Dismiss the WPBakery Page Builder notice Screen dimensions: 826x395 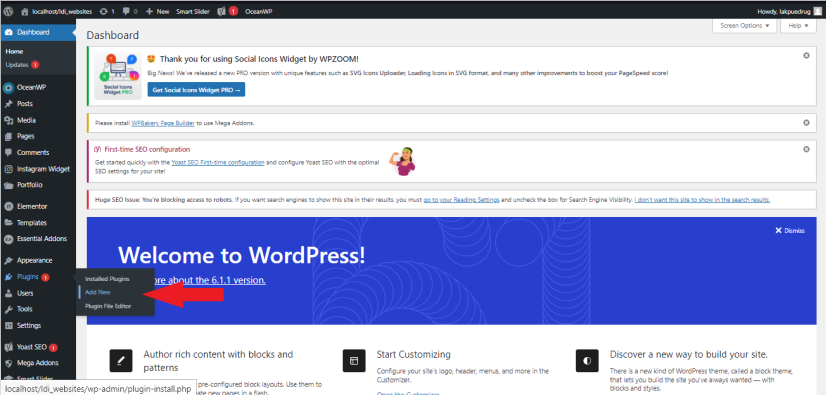pyautogui.click(x=806, y=123)
